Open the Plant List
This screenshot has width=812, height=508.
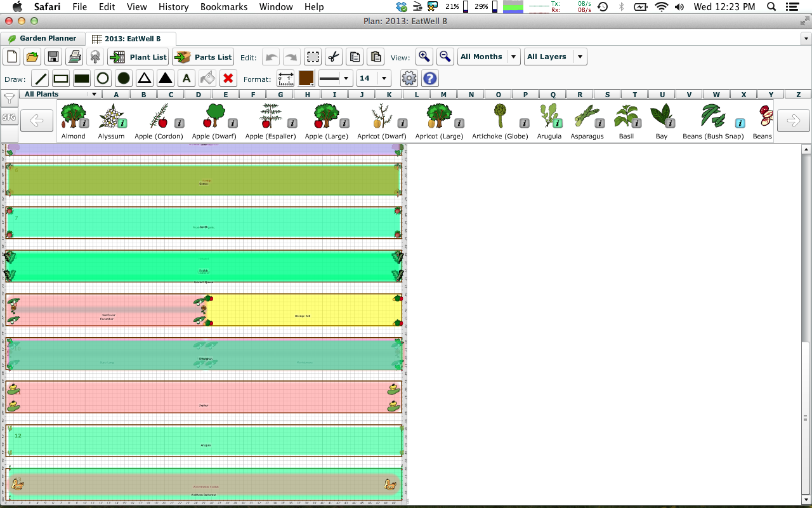coord(138,57)
